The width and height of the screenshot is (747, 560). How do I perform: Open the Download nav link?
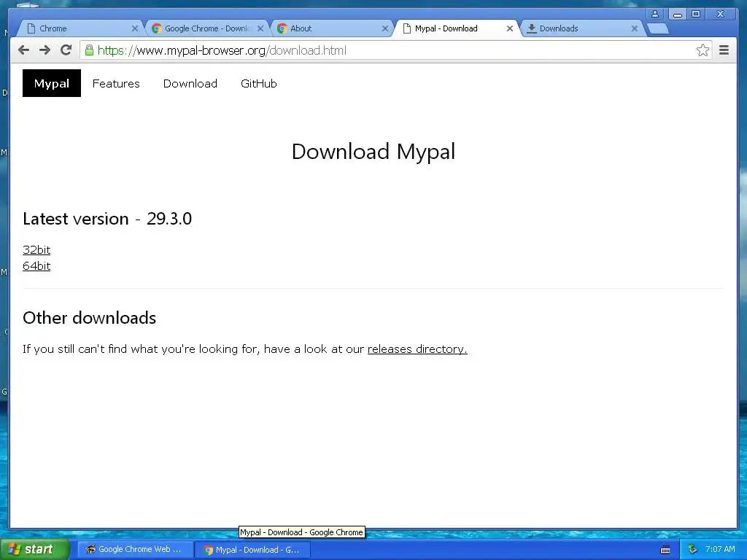(x=190, y=83)
